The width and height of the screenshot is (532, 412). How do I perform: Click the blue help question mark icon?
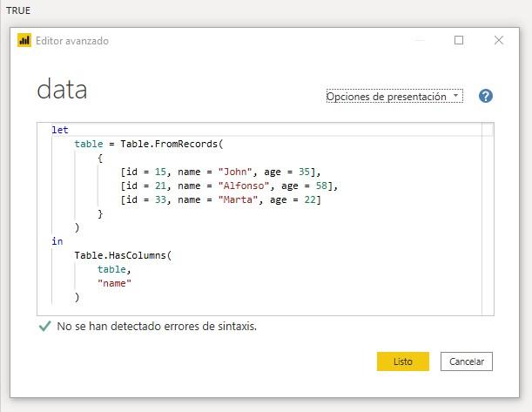pyautogui.click(x=486, y=96)
